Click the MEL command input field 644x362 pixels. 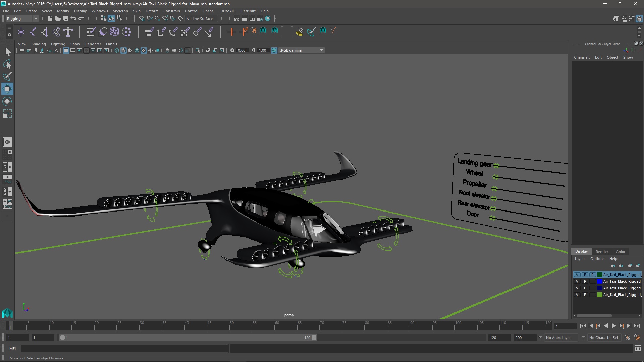coord(124,349)
